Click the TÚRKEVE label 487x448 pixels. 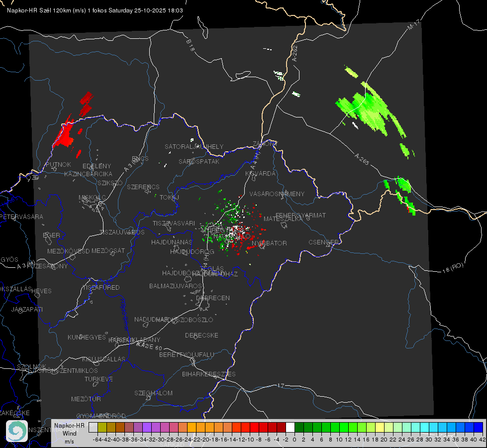98,379
